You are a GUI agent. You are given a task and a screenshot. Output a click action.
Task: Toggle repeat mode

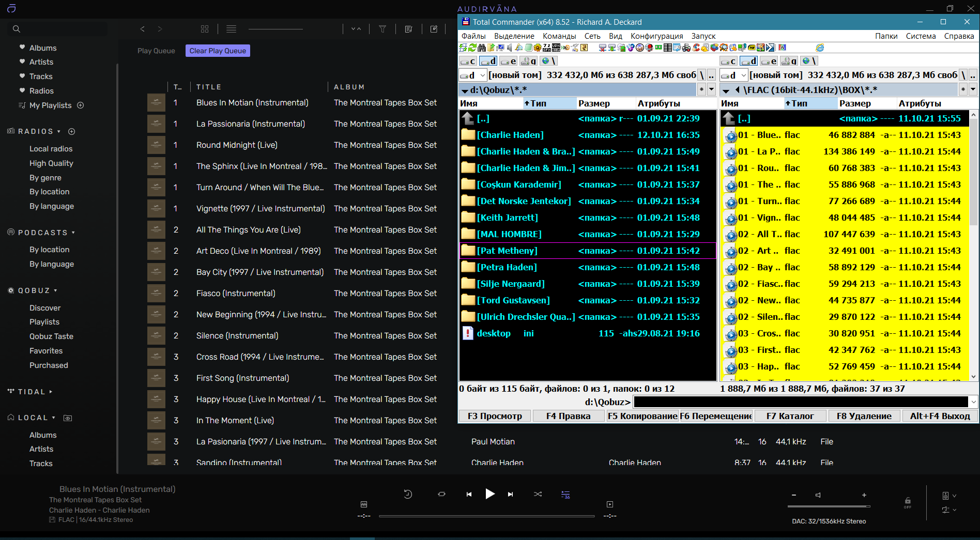pyautogui.click(x=441, y=495)
